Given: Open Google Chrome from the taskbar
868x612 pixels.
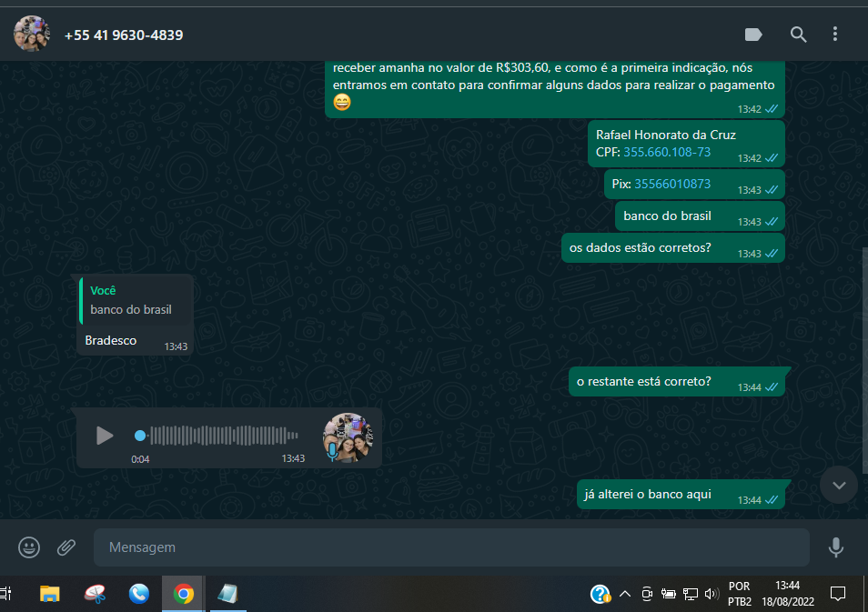Looking at the screenshot, I should [184, 594].
